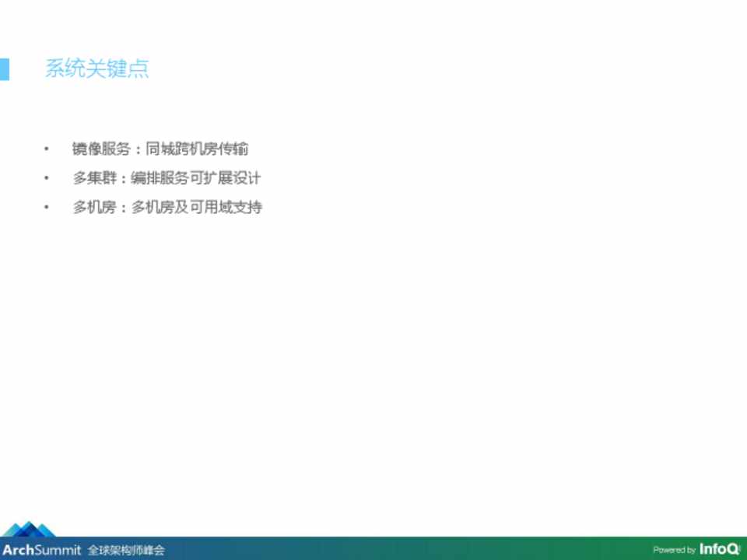Click the text 多机房及可用域支持

point(196,208)
